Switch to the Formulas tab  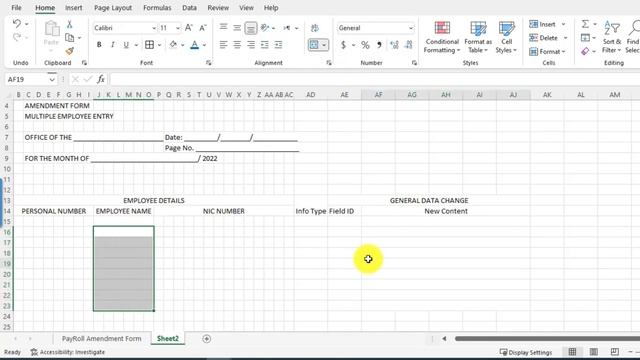coord(157,8)
